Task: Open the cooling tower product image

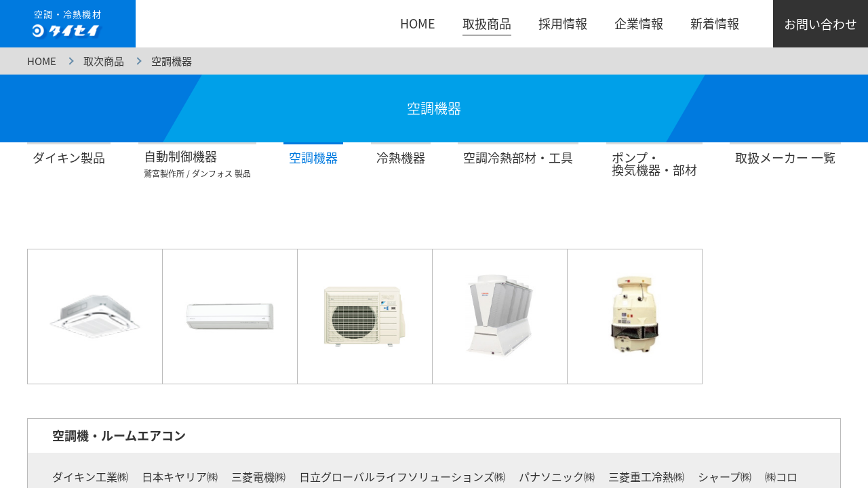Action: [x=635, y=317]
